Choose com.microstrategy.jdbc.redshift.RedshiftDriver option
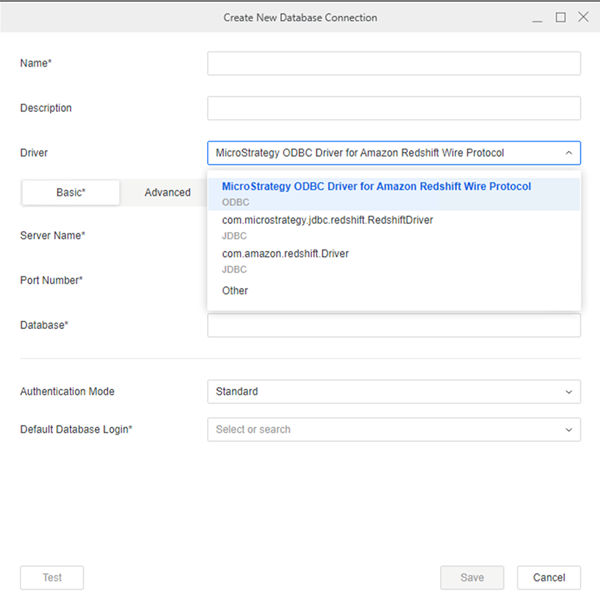 (x=394, y=228)
